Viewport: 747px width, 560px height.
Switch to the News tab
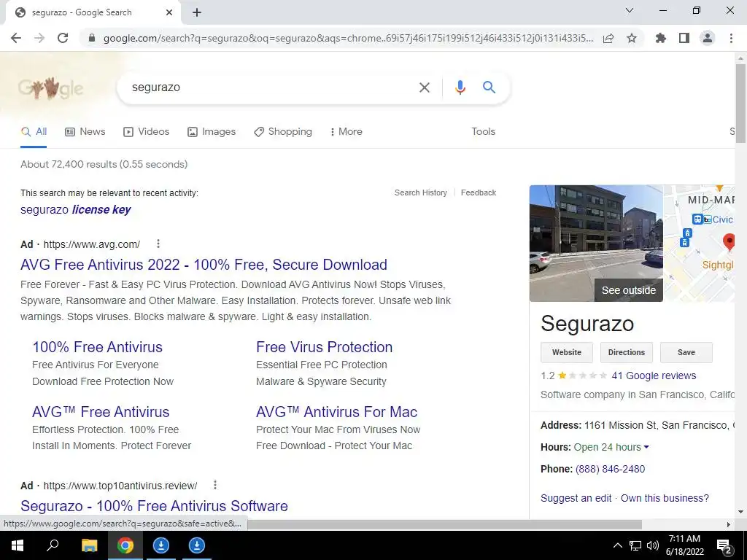pos(85,132)
